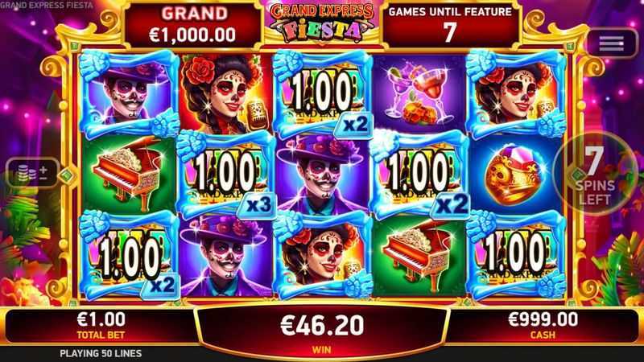Screen dimensions: 644x362
Task: Click the golden skull ring symbol
Action: (515, 175)
